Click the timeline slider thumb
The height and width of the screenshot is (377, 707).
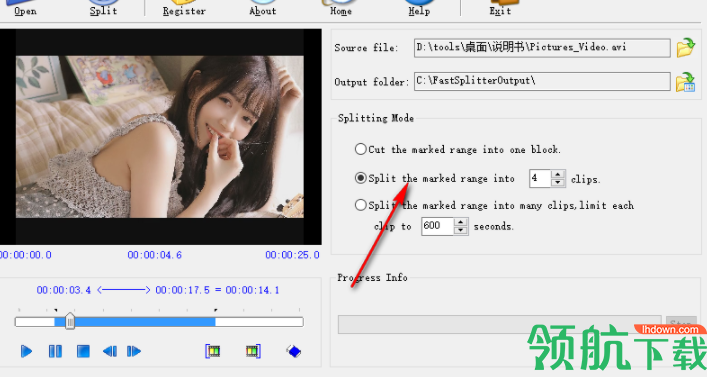[70, 321]
